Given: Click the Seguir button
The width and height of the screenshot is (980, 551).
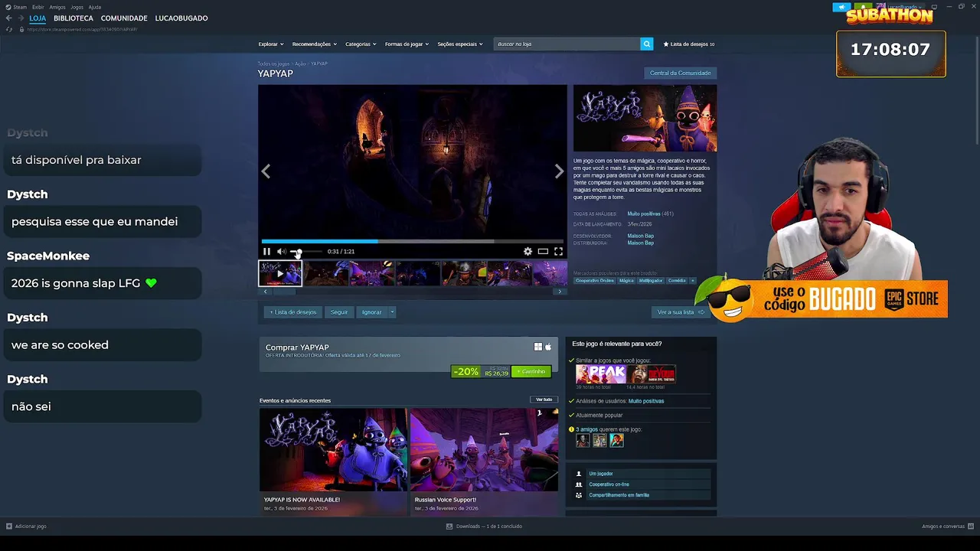Looking at the screenshot, I should [x=339, y=312].
